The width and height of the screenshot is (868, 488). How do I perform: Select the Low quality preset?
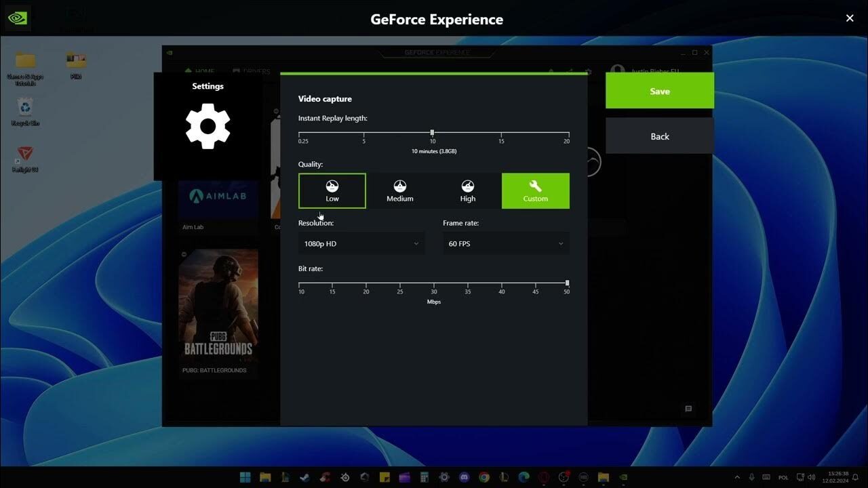pos(332,190)
